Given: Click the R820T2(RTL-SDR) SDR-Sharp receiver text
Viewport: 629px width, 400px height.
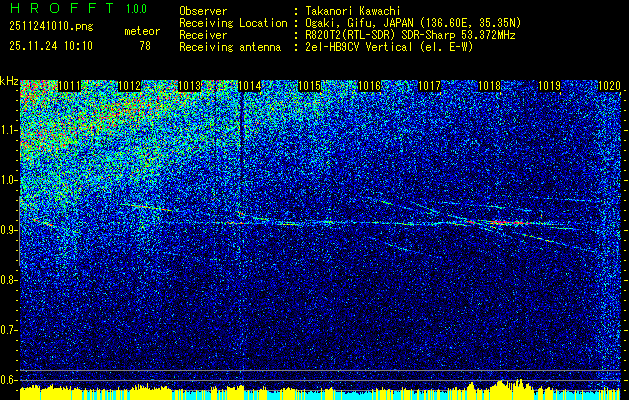Looking at the screenshot, I should coord(410,35).
